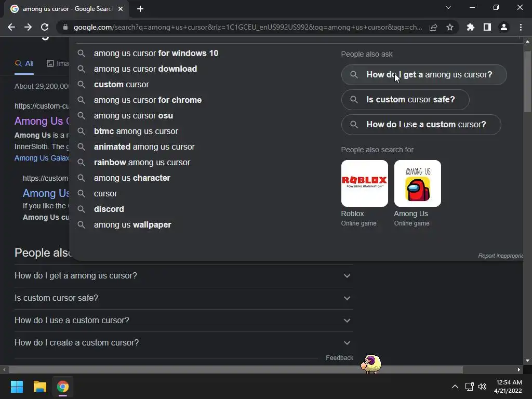
Task: Close the among us cursor tab
Action: 121,9
